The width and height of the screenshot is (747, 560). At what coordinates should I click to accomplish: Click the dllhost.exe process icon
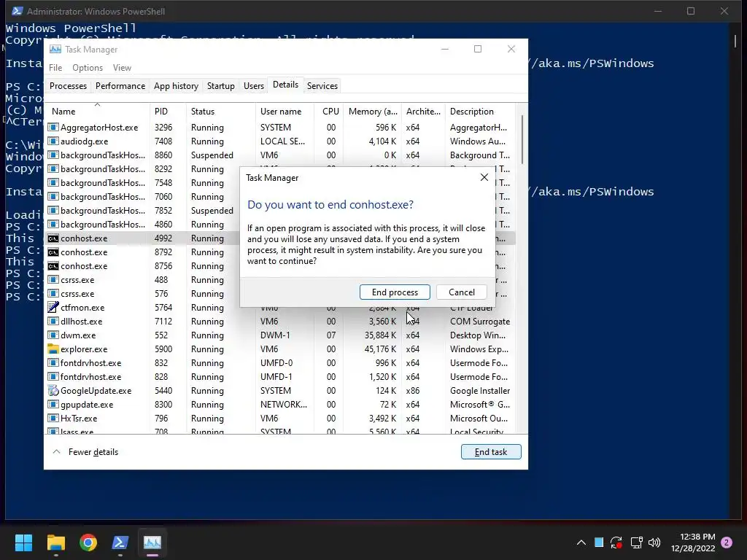pos(53,322)
